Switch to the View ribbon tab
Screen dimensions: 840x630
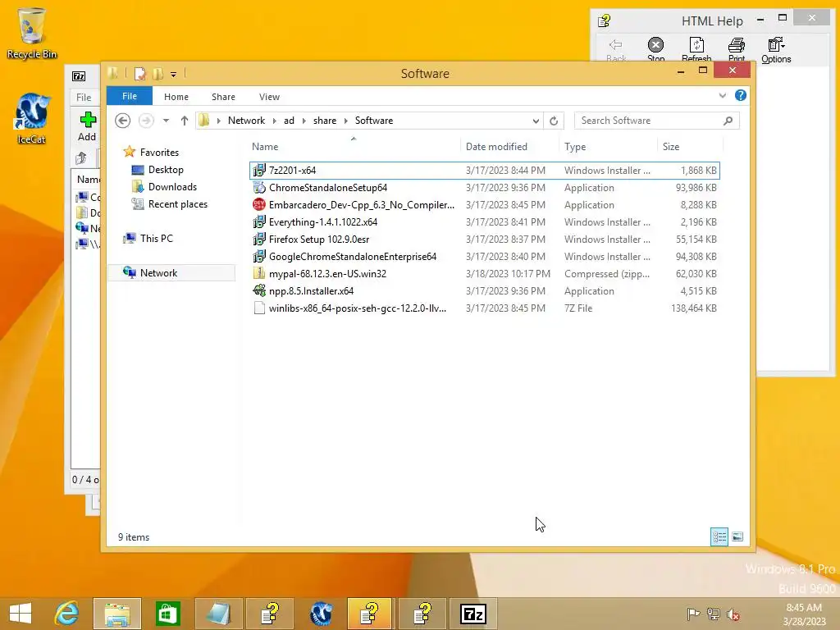coord(269,97)
